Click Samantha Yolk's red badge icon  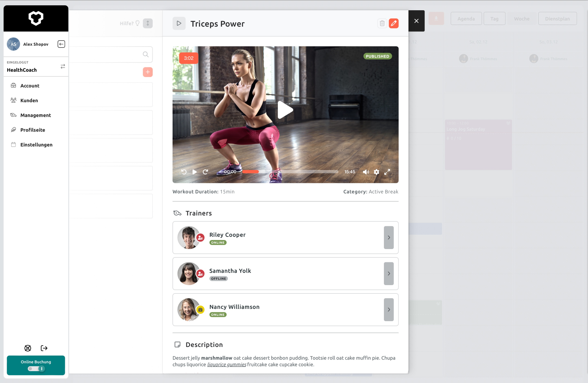200,274
